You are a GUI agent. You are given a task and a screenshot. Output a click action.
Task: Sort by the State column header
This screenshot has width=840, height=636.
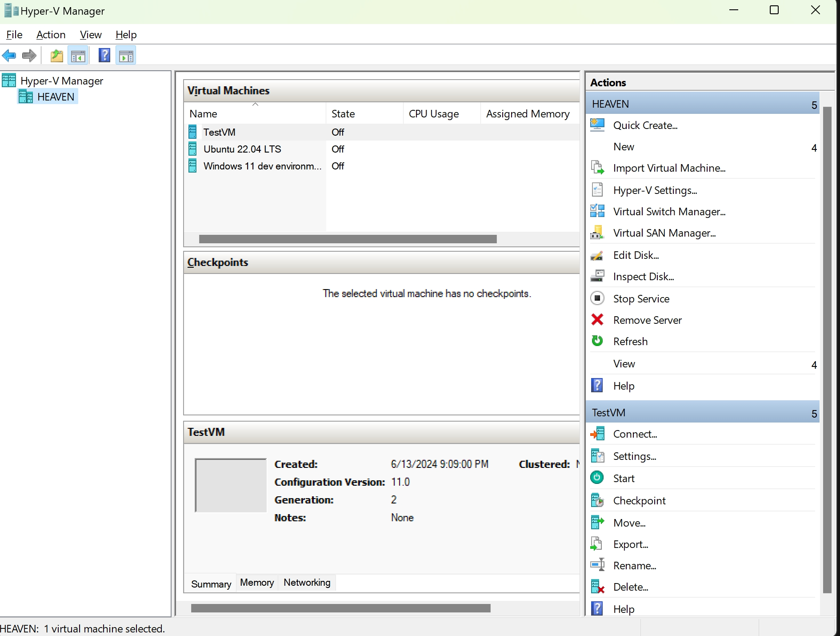[x=364, y=113]
